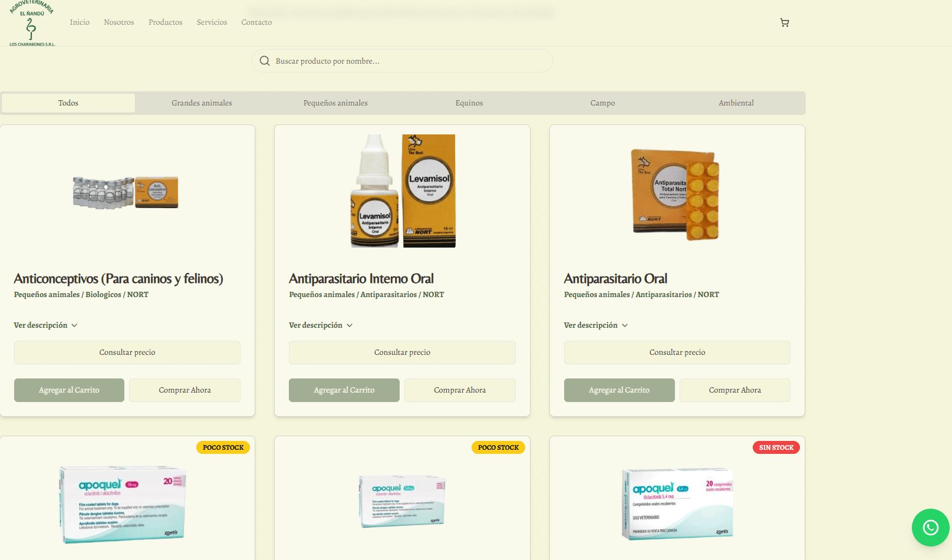This screenshot has height=560, width=952.
Task: Click the SIN STOCK badge on Apoquel
Action: [x=776, y=447]
